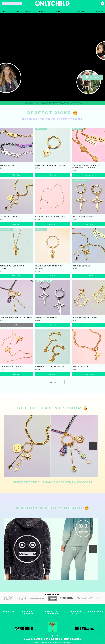Click the Load More button
The width and height of the screenshot is (105, 644).
[52, 382]
